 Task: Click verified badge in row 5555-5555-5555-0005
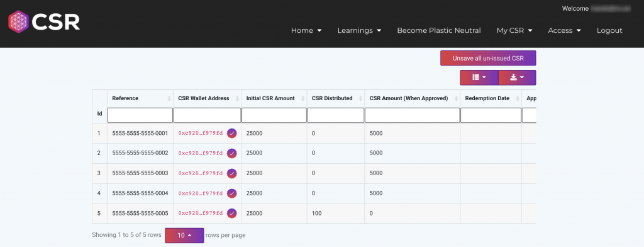click(x=232, y=213)
